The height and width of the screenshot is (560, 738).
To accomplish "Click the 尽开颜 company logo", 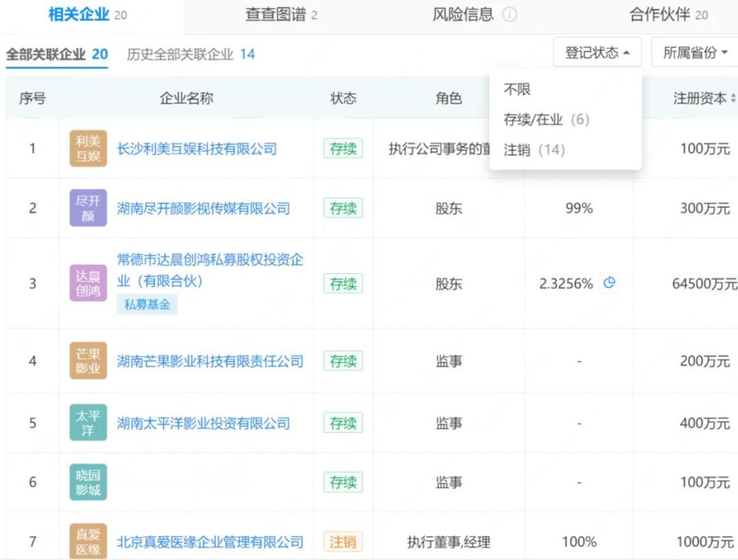I will pyautogui.click(x=88, y=208).
